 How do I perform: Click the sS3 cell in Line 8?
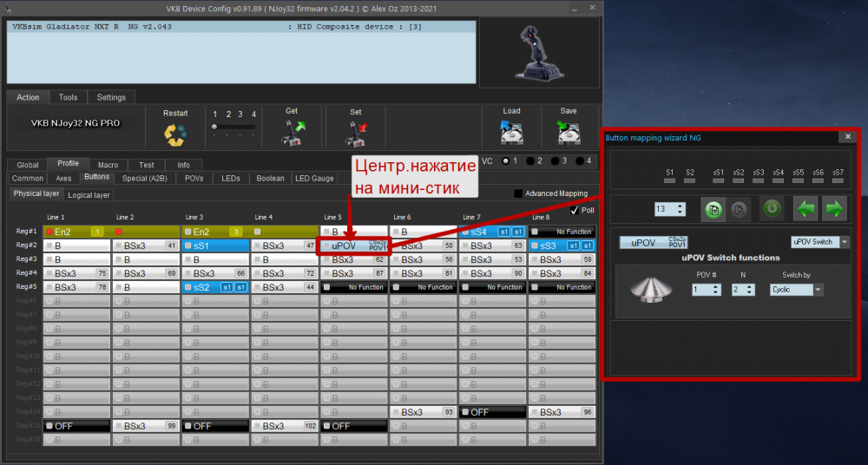point(562,246)
